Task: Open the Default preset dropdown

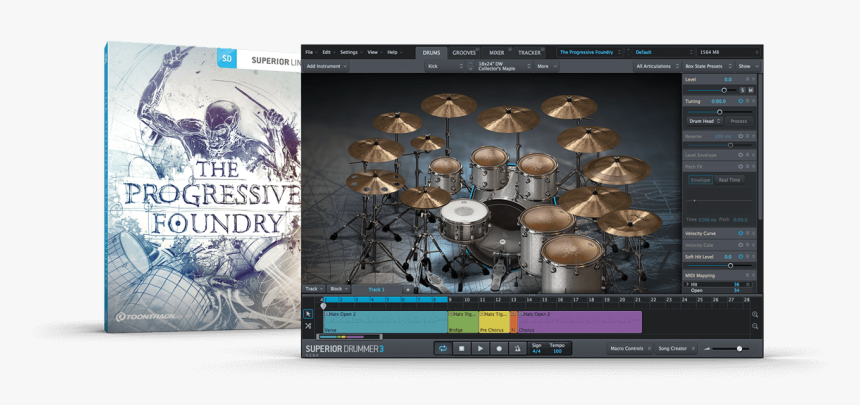Action: (663, 52)
